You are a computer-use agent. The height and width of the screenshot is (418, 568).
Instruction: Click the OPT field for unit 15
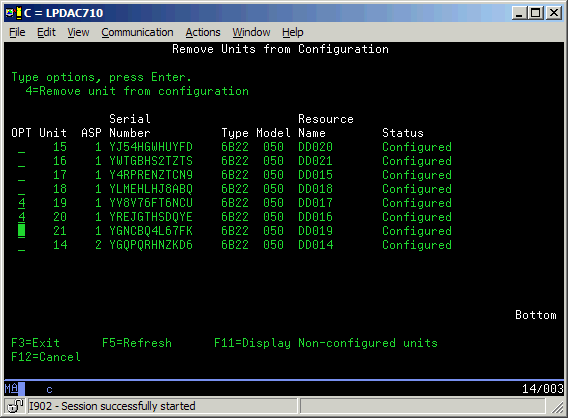(x=21, y=147)
